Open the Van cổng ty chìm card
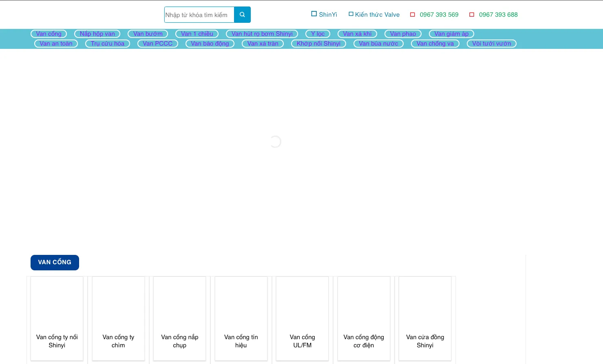Image resolution: width=603 pixels, height=364 pixels. click(118, 318)
